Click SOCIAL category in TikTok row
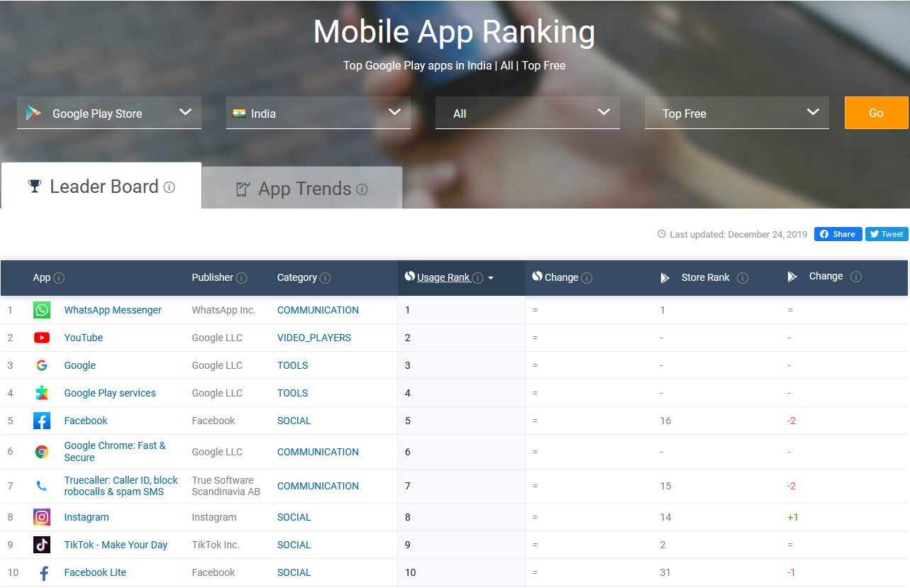This screenshot has width=910, height=588. tap(294, 545)
